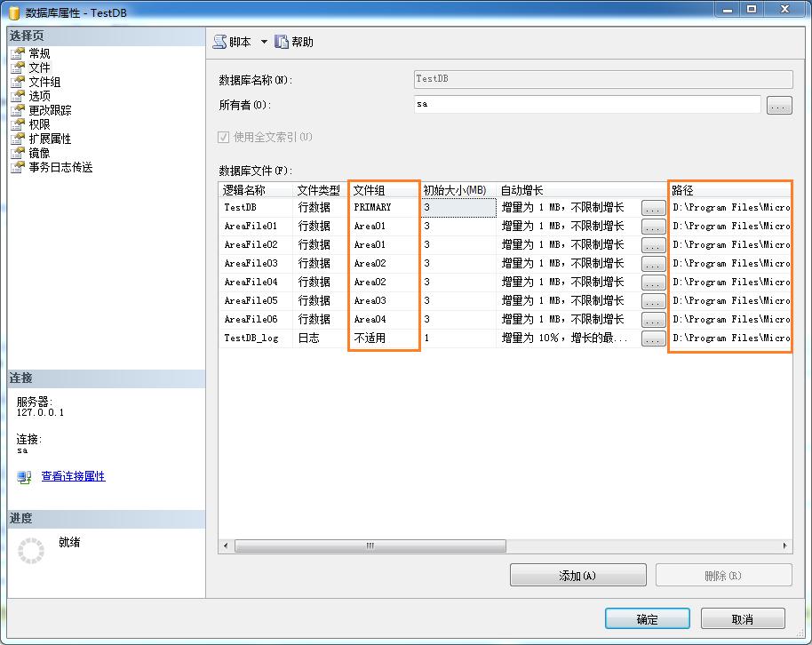Click the 文件组 page icon

18,82
